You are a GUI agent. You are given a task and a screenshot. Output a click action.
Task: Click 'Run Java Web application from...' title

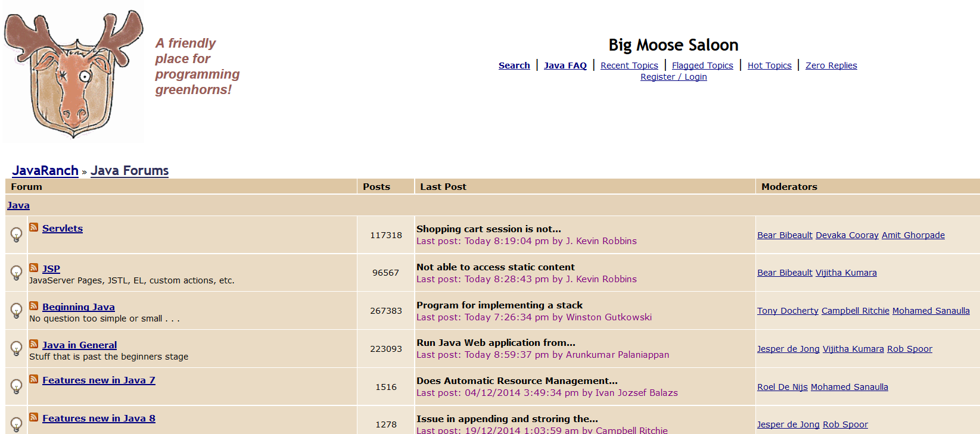pos(496,343)
